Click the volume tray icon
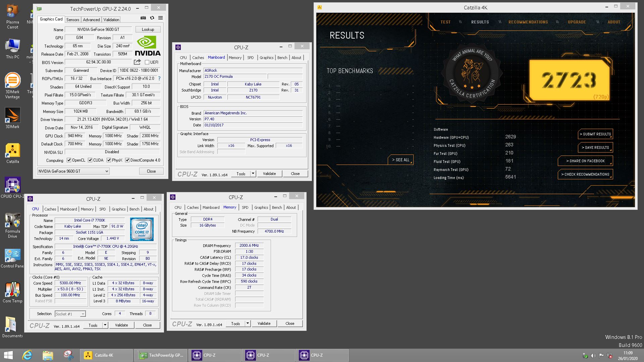The width and height of the screenshot is (644, 362). (593, 356)
